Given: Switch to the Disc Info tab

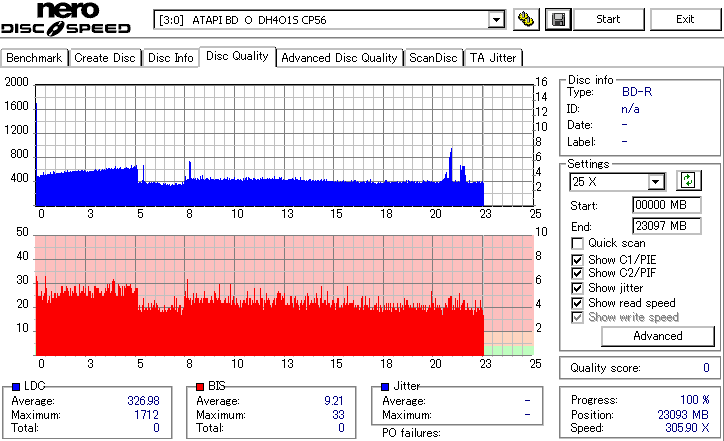Looking at the screenshot, I should [x=170, y=58].
